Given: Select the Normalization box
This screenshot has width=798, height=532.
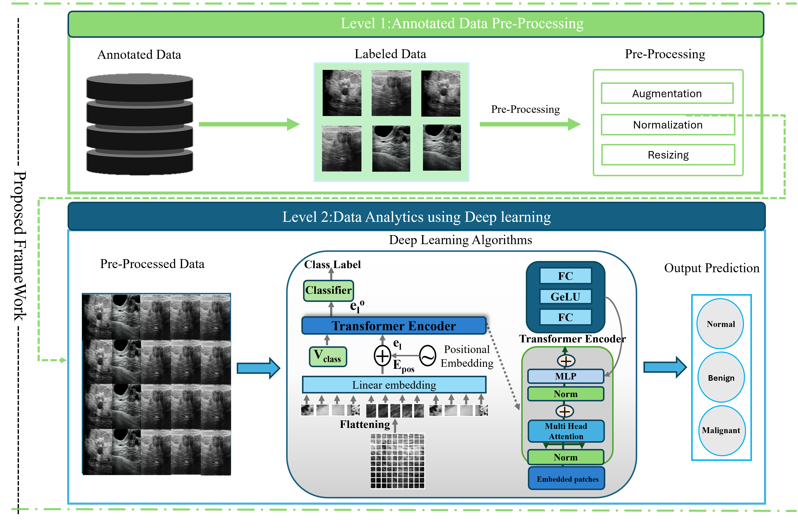Looking at the screenshot, I should point(668,125).
